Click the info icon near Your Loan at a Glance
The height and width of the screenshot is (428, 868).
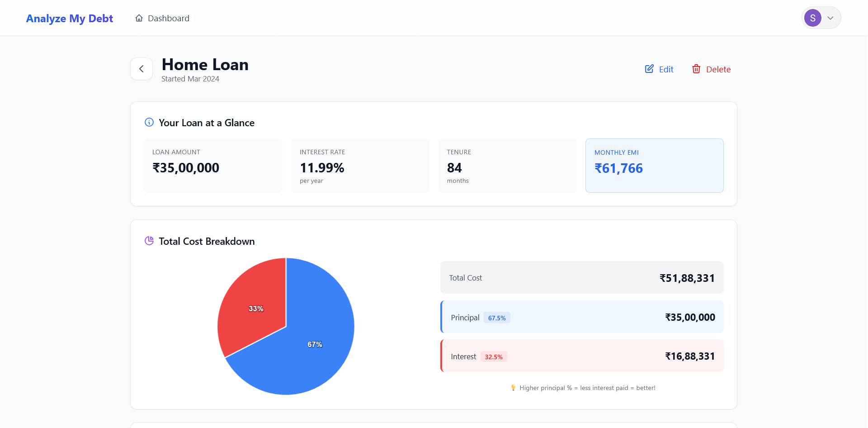pos(149,122)
